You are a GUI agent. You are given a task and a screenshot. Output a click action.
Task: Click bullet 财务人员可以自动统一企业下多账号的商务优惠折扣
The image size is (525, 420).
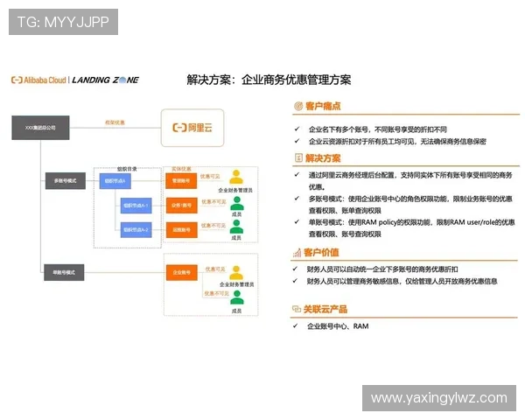[x=382, y=269]
